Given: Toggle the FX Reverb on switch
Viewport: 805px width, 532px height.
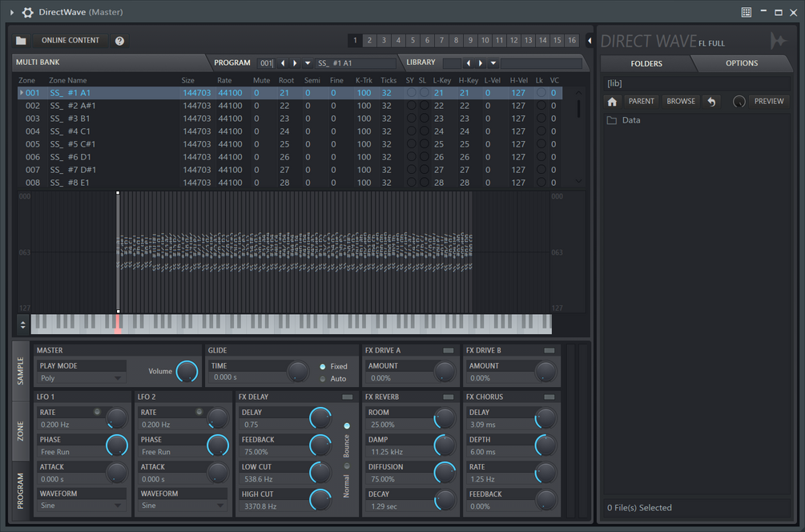Looking at the screenshot, I should 449,397.
